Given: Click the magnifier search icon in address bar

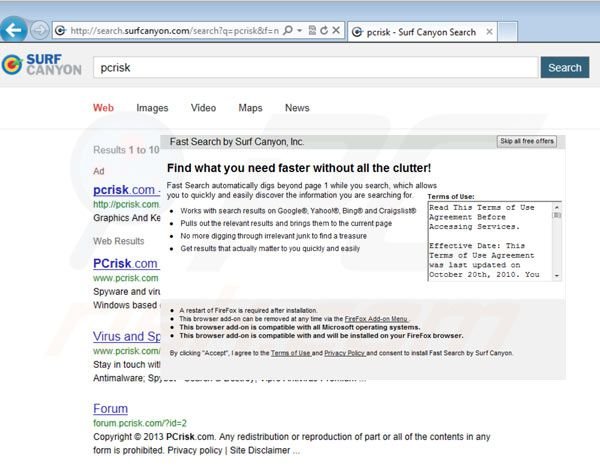Looking at the screenshot, I should coord(288,32).
